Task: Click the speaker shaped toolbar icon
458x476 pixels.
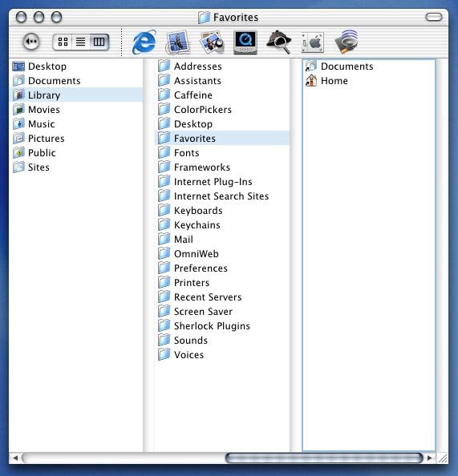Action: pyautogui.click(x=347, y=42)
